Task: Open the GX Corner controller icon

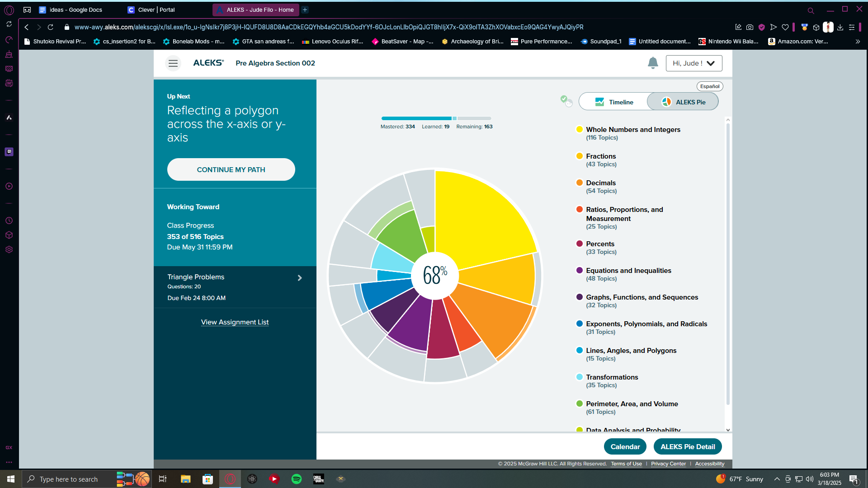Action: point(27,9)
